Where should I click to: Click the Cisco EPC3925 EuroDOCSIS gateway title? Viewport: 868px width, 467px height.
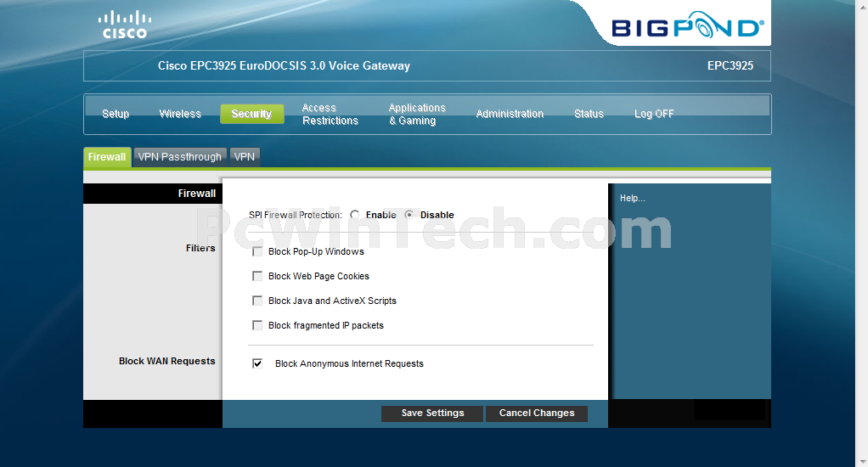coord(284,65)
